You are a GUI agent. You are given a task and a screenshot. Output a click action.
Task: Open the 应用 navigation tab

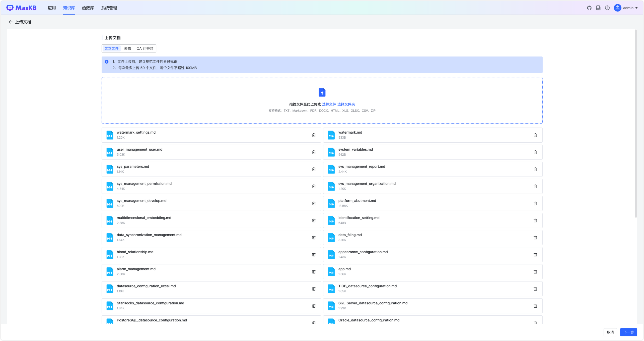pyautogui.click(x=52, y=8)
